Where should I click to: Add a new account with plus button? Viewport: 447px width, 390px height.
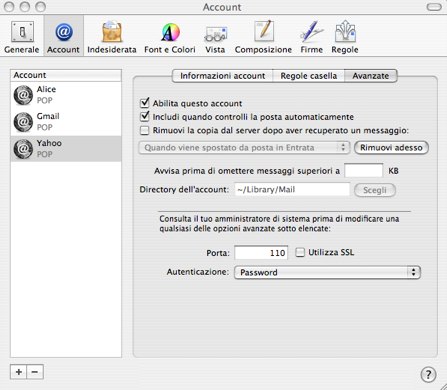pyautogui.click(x=19, y=372)
